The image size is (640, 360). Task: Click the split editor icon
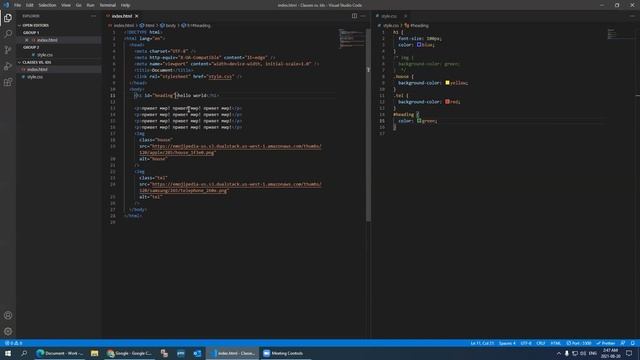pos(354,16)
